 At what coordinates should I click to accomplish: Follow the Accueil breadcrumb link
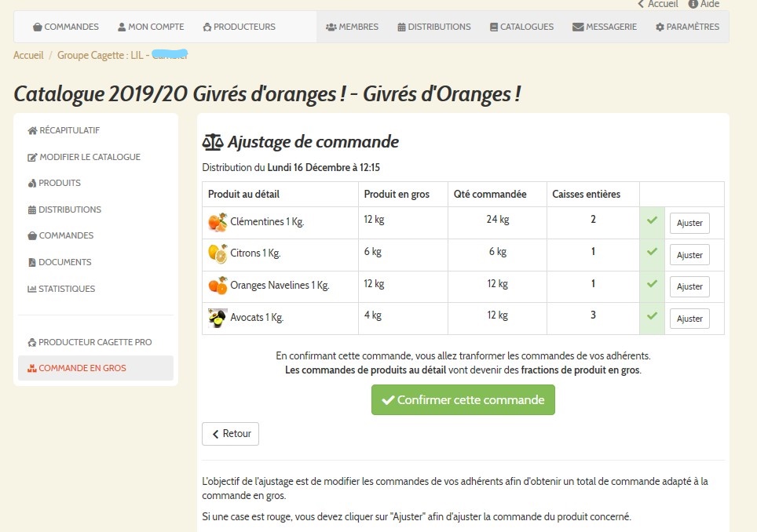click(27, 55)
